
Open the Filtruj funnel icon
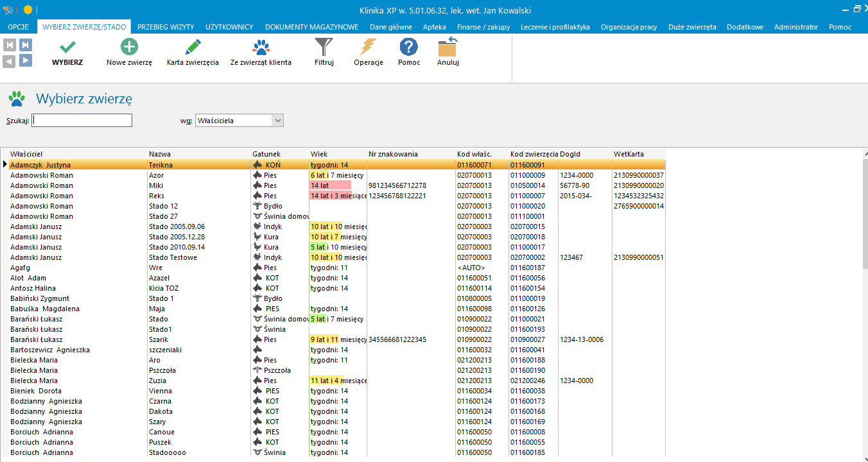point(324,47)
